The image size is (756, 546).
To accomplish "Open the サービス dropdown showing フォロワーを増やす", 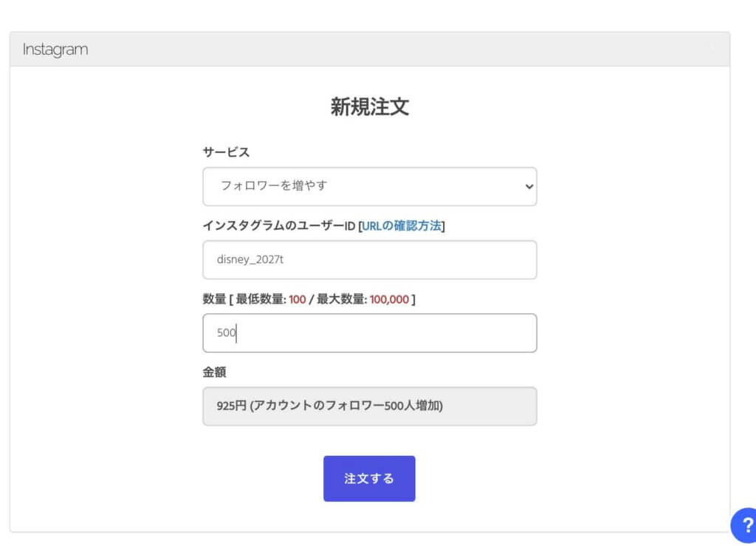I will pyautogui.click(x=369, y=186).
